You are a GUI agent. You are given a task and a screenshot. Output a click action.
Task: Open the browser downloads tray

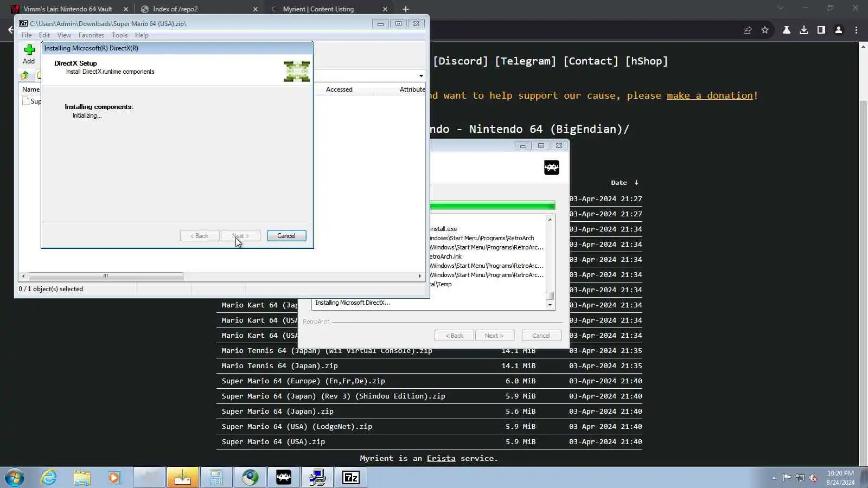[804, 30]
